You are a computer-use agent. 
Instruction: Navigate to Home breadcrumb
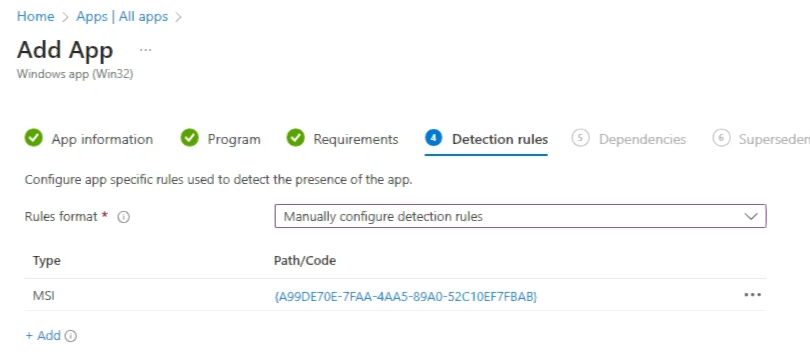36,17
